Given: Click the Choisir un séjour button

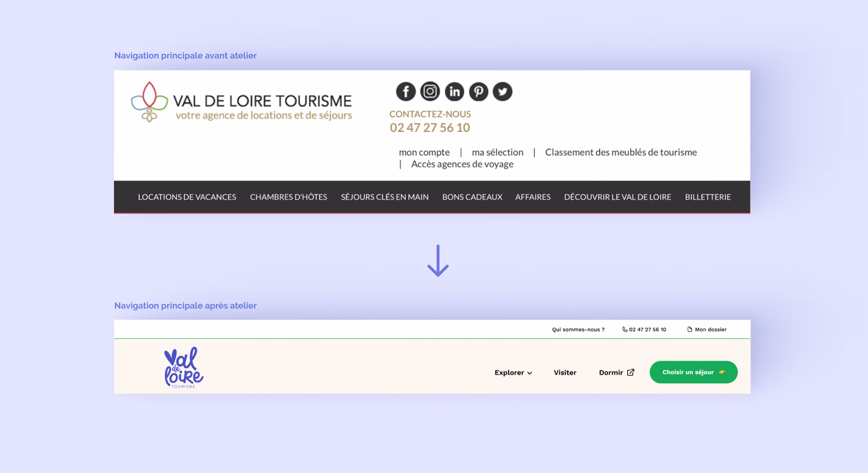Looking at the screenshot, I should 693,372.
